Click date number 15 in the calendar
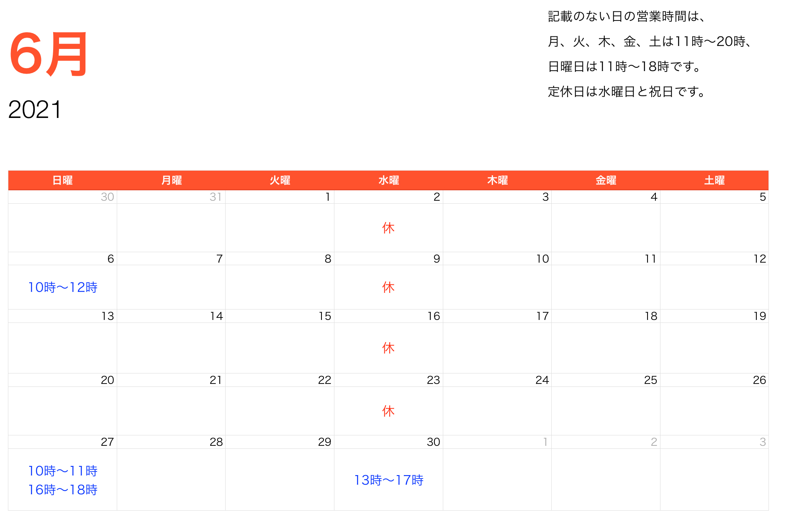794x532 pixels. [325, 316]
